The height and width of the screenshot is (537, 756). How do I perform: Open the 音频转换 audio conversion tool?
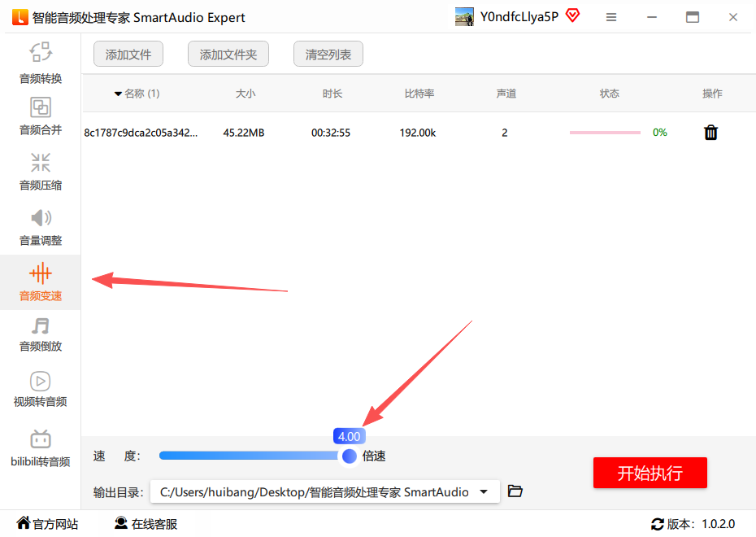pos(41,63)
